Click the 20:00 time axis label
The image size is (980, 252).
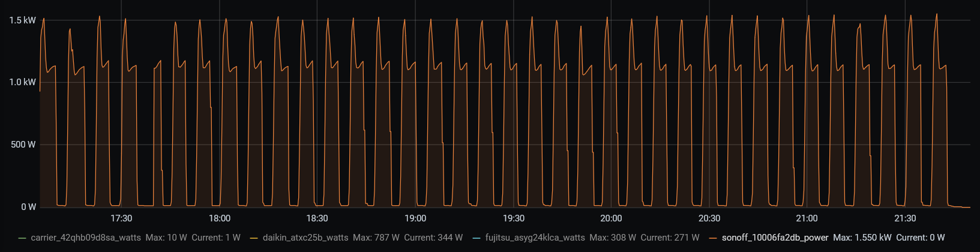pos(612,218)
